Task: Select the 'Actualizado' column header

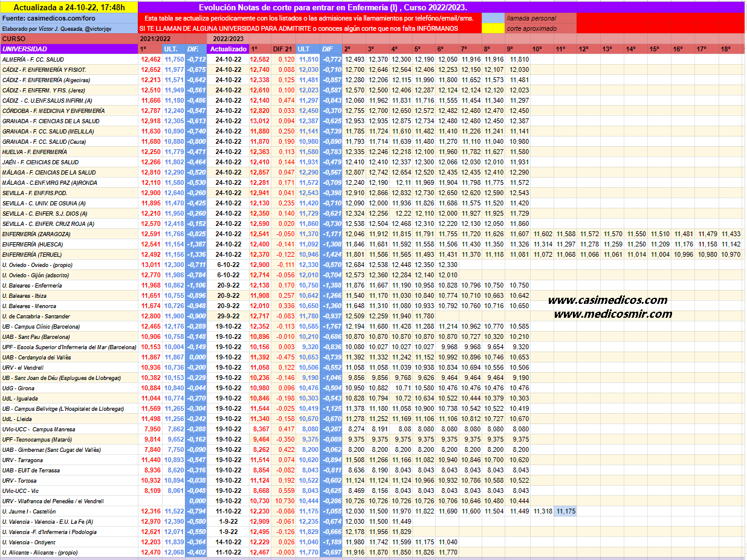Action: click(228, 49)
